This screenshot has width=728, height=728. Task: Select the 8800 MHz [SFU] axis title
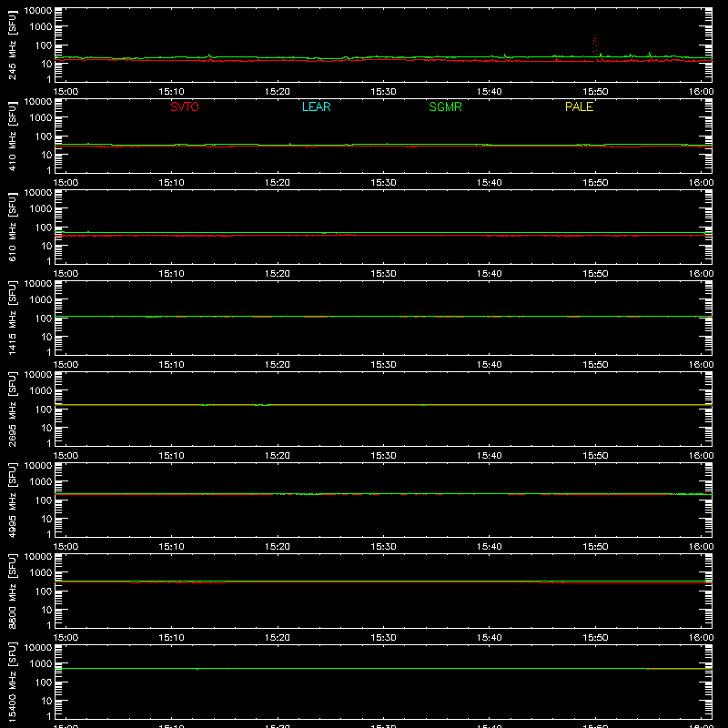[x=13, y=591]
